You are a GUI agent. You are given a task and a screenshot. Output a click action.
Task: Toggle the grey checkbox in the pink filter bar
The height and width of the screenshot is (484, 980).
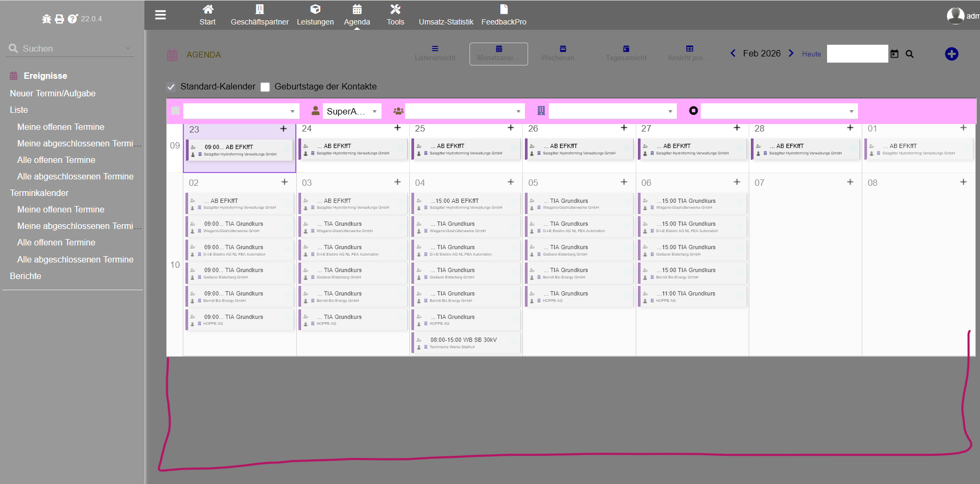tap(175, 111)
